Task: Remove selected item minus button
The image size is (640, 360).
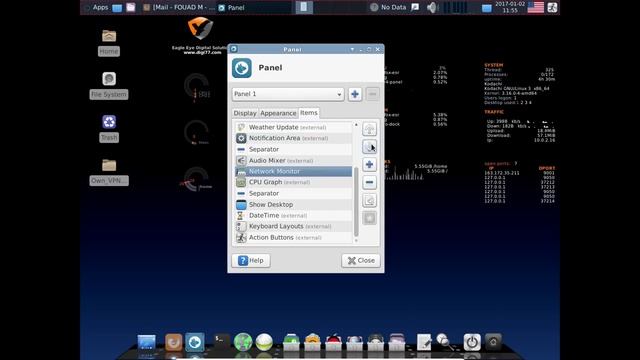Action: (x=369, y=182)
